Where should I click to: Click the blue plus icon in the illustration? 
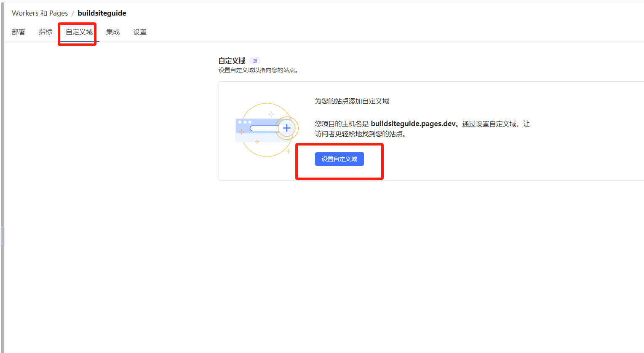click(287, 128)
